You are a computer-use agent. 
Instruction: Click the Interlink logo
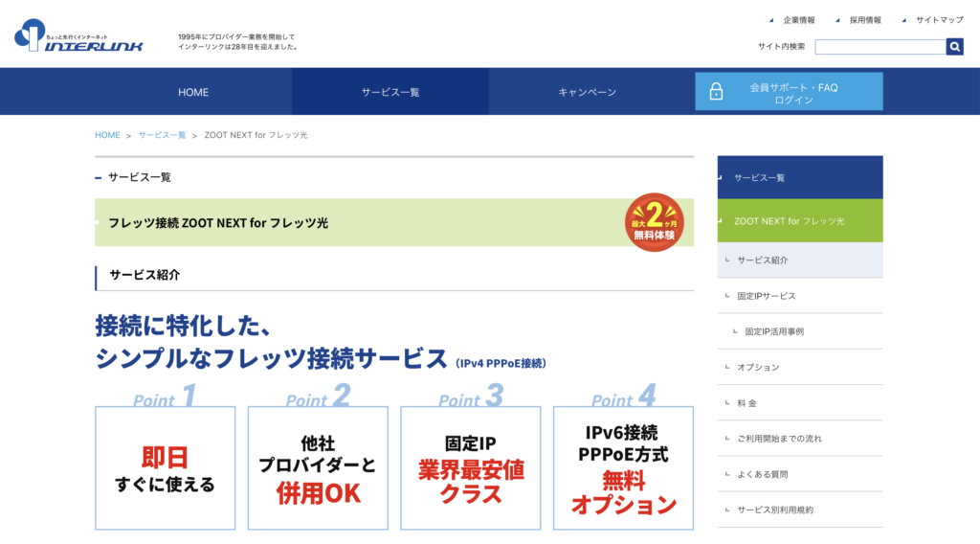(x=78, y=35)
